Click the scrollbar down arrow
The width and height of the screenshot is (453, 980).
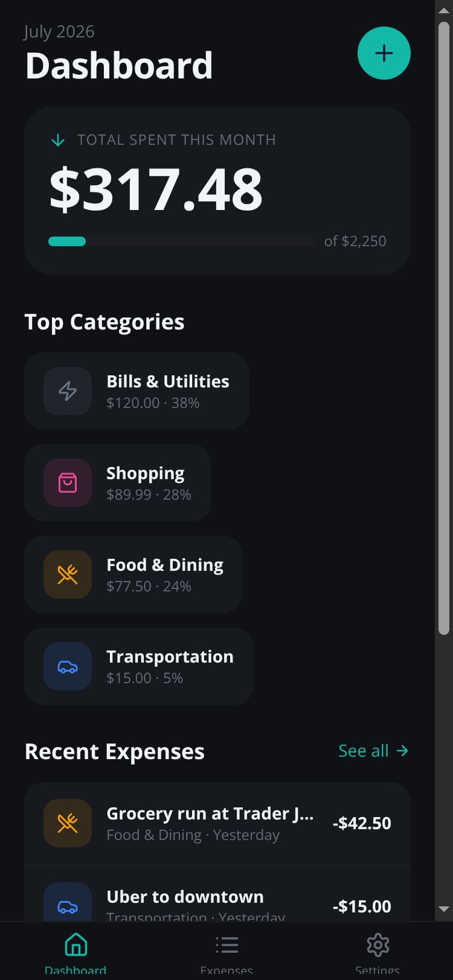point(444,909)
